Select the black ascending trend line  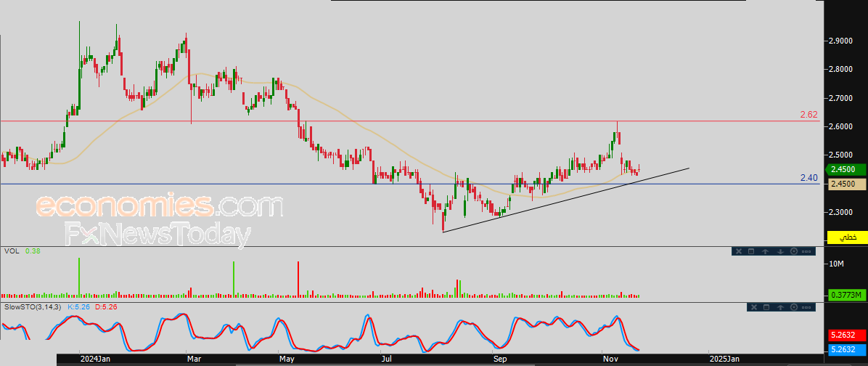[x=566, y=200]
